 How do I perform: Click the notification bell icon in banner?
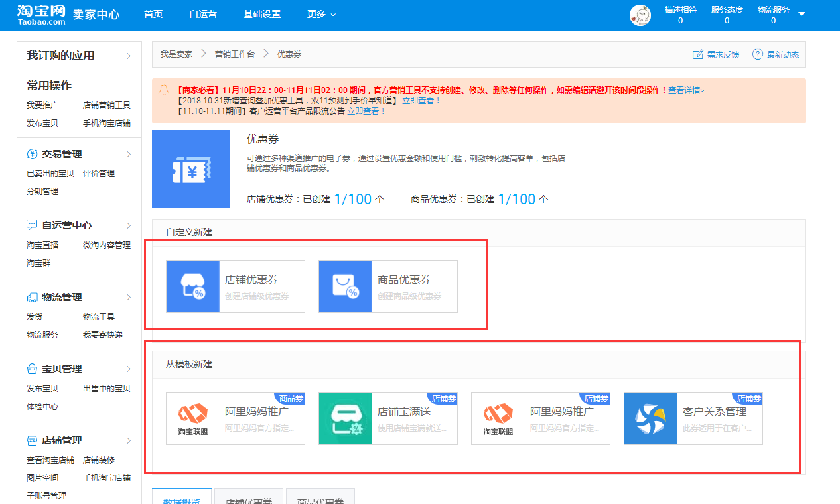(164, 90)
